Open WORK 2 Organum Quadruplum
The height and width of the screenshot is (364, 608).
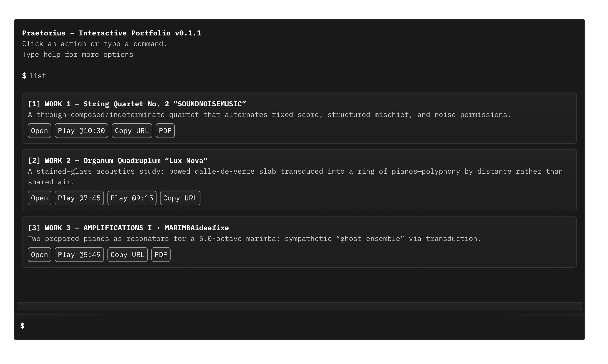pyautogui.click(x=39, y=198)
